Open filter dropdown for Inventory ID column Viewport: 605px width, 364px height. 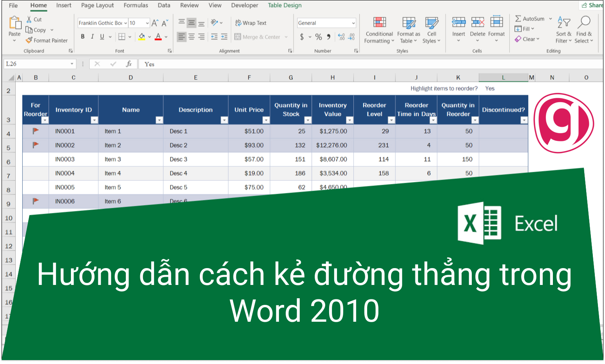tap(94, 120)
